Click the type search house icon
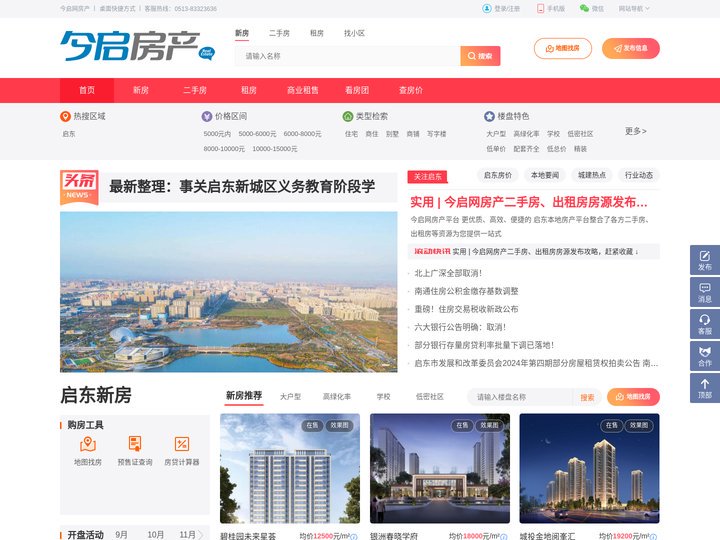720x540 pixels. [x=348, y=117]
